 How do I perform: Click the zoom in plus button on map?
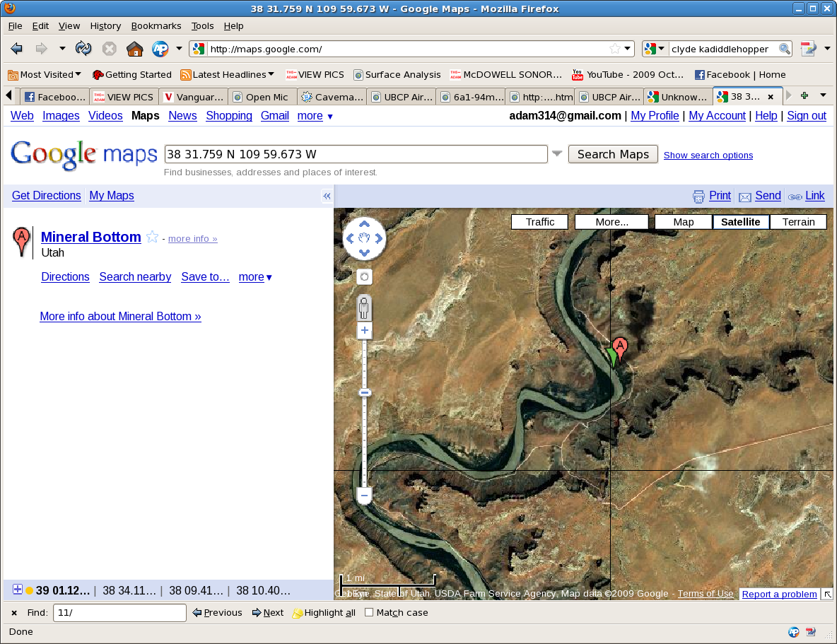coord(365,330)
